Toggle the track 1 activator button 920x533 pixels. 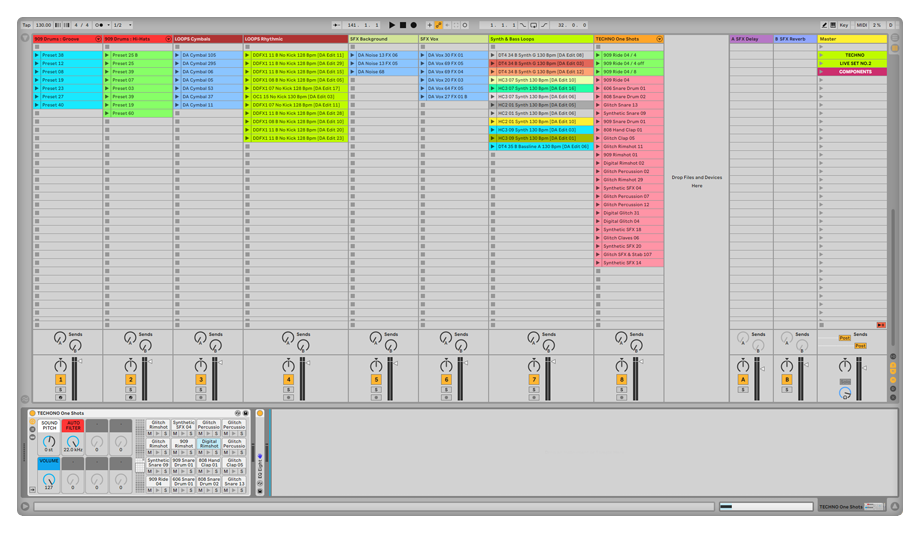[60, 380]
